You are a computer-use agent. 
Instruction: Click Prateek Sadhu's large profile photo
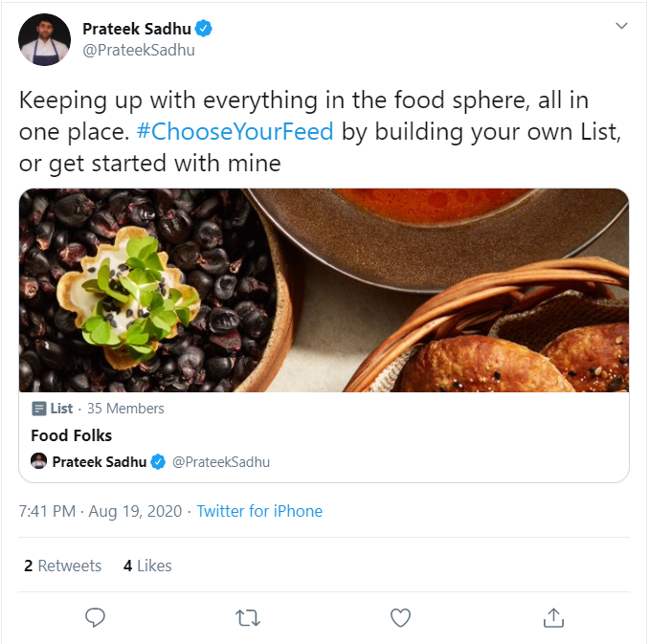pyautogui.click(x=44, y=40)
